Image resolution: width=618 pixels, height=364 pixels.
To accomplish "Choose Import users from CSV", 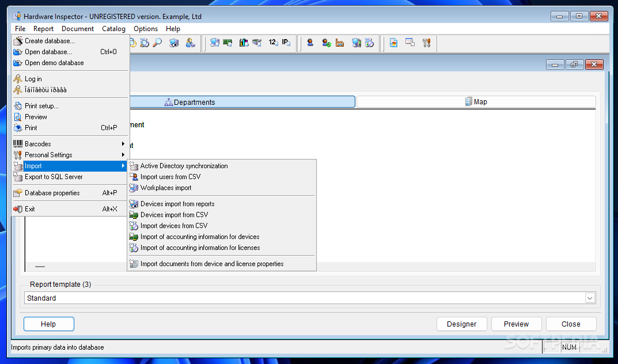I will 222,177.
